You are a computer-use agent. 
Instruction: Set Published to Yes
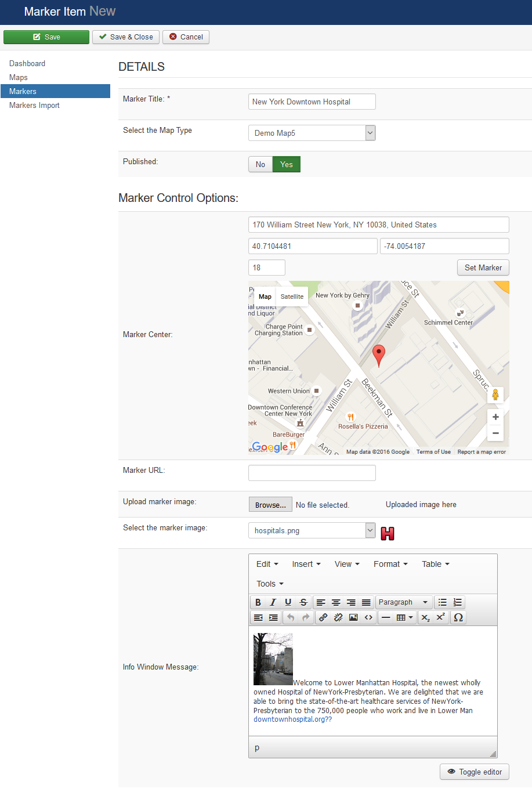(287, 165)
